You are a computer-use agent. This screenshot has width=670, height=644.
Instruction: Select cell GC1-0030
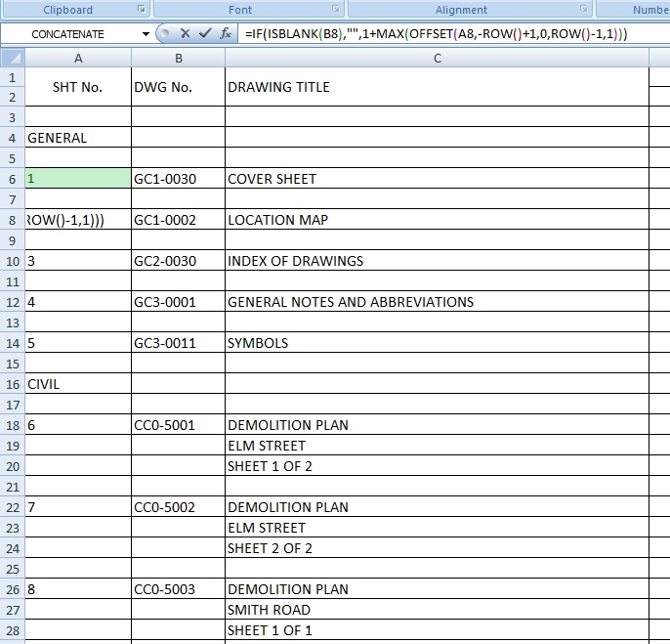179,178
